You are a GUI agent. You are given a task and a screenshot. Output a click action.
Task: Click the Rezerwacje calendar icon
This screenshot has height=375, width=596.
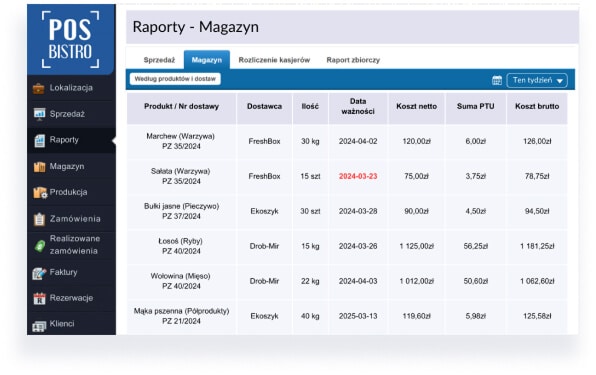(x=39, y=299)
